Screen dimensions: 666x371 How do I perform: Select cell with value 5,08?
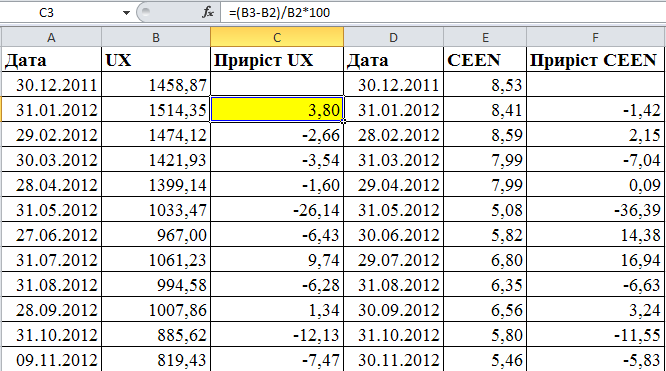[x=485, y=210]
